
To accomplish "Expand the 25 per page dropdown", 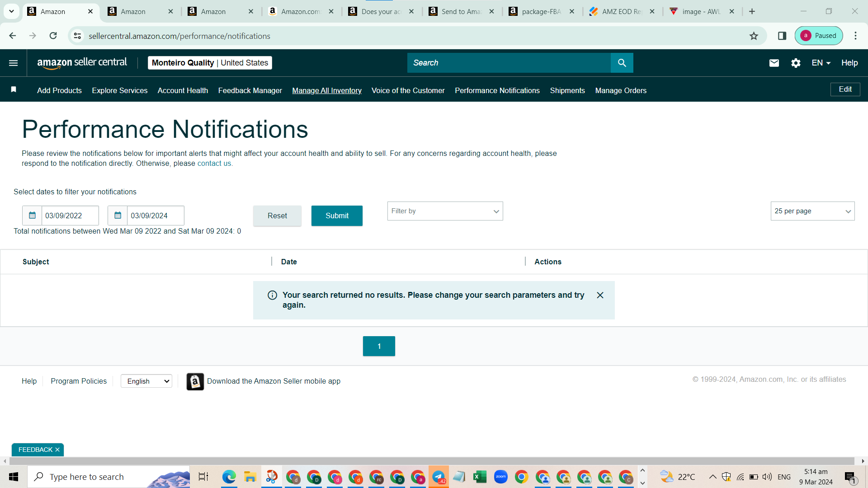I will coord(812,211).
